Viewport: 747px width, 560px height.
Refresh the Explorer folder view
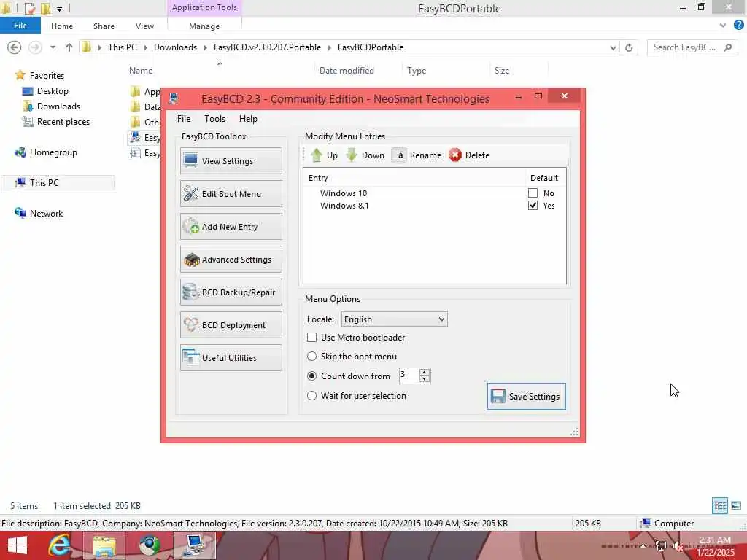(x=628, y=47)
